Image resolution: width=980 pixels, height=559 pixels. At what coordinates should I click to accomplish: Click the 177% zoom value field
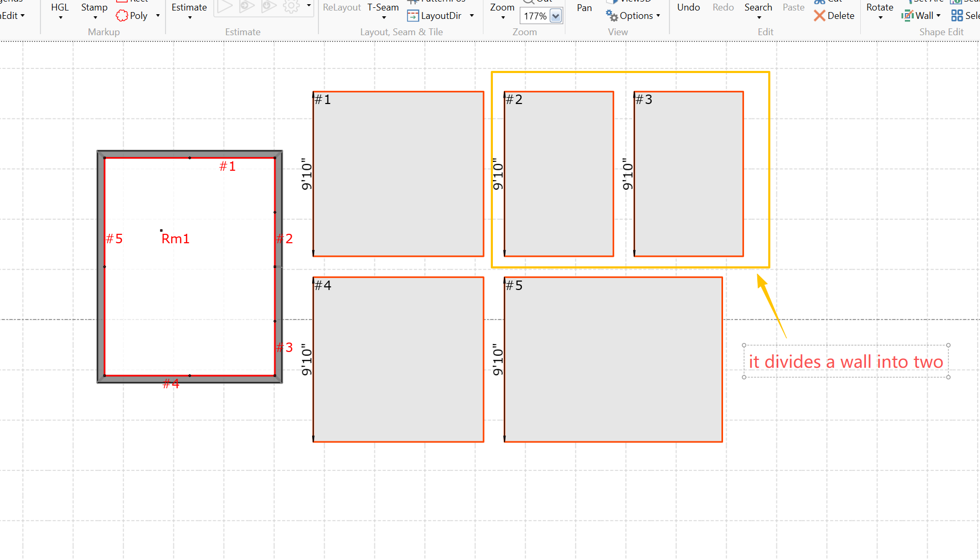point(535,16)
